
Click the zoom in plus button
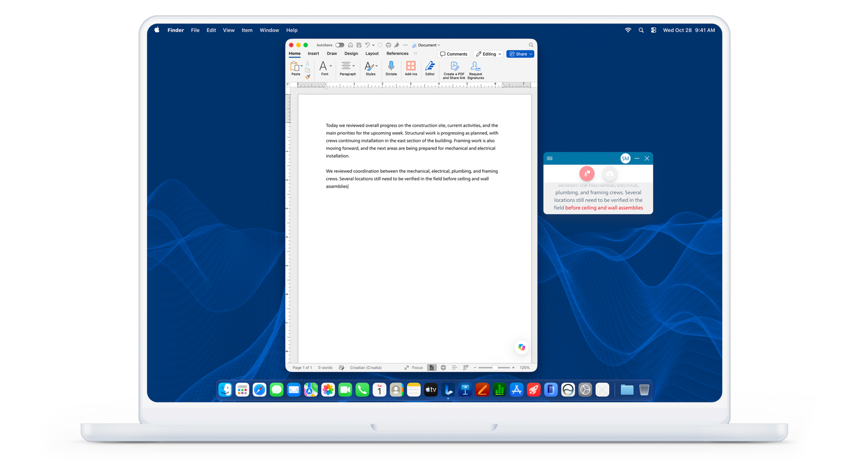(513, 368)
